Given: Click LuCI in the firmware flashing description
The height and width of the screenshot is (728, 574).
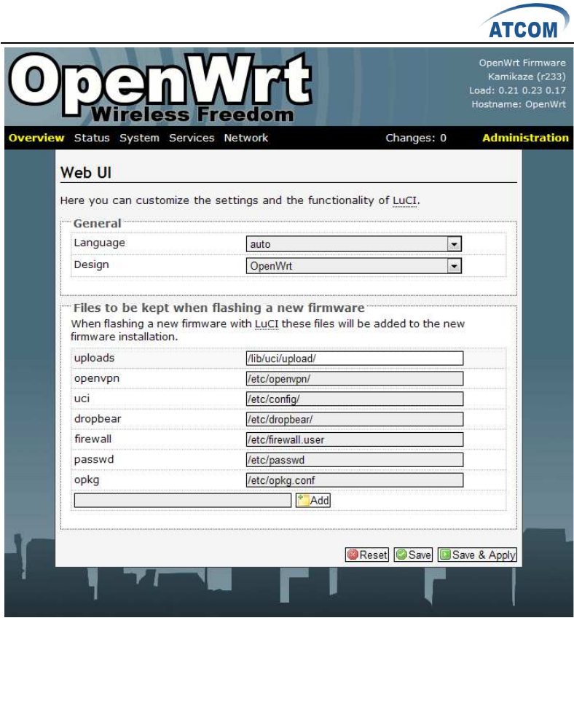Looking at the screenshot, I should 267,324.
